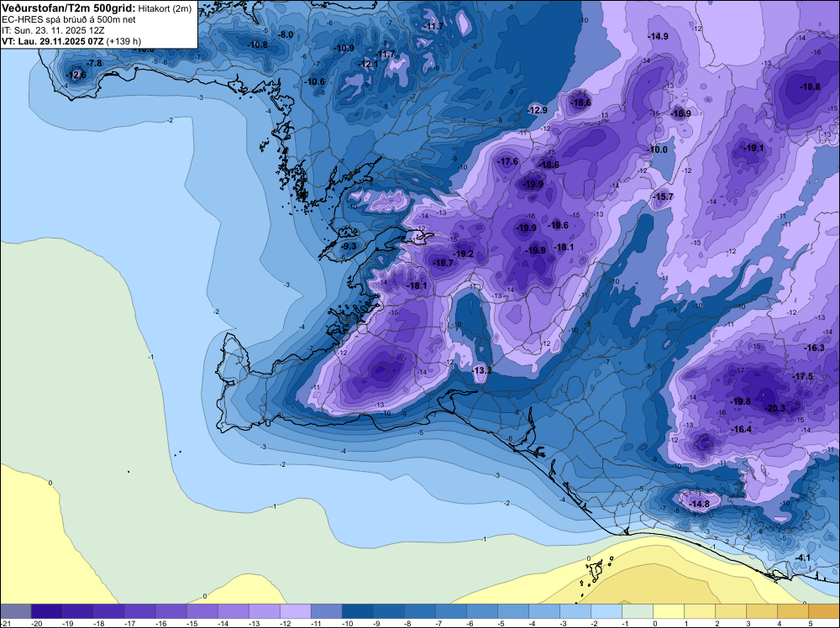
Task: Click the -18.7 temperature reading
Action: click(444, 263)
